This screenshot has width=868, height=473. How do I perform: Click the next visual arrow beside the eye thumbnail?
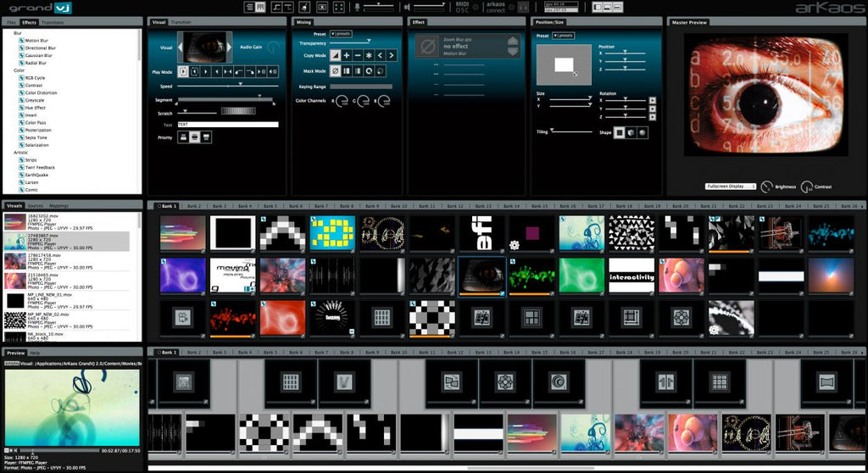click(228, 47)
